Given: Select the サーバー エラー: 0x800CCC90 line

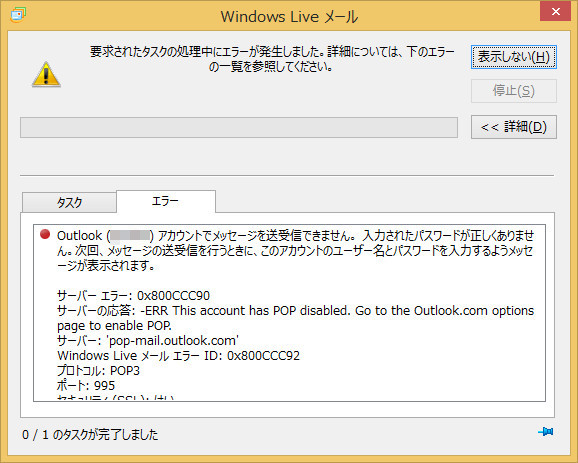Looking at the screenshot, I should coord(133,296).
